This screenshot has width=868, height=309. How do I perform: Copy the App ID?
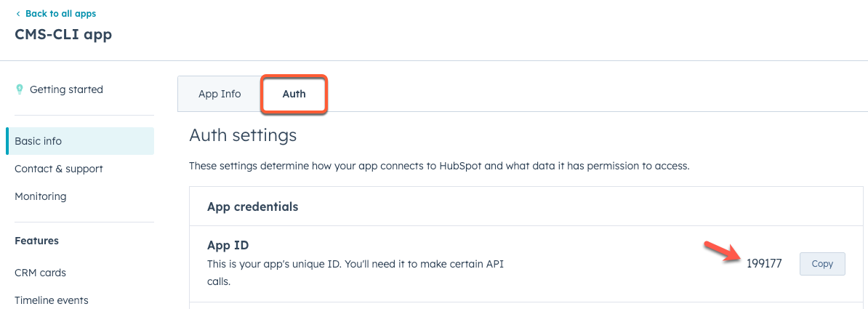tap(822, 264)
